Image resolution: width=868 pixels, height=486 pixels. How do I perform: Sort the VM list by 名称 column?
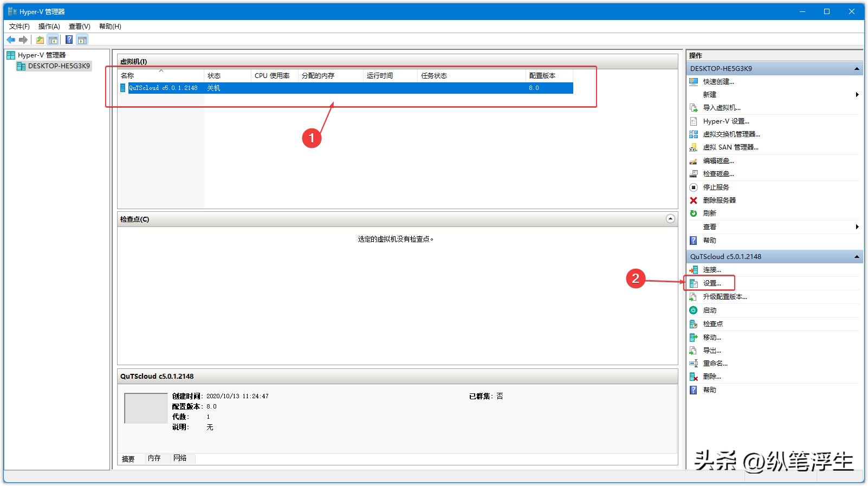click(x=161, y=75)
